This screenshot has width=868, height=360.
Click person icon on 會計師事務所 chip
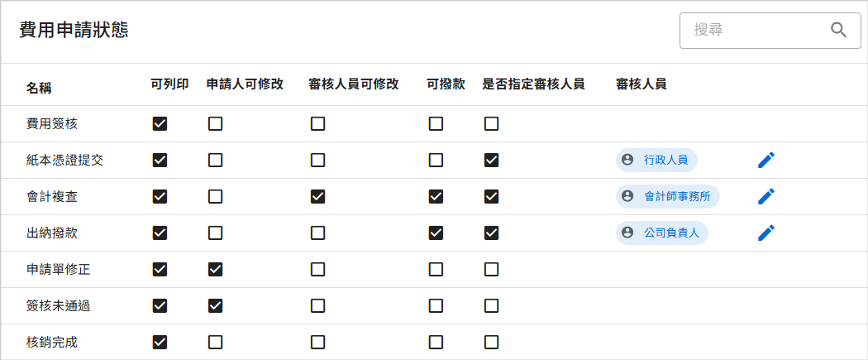[x=627, y=197]
